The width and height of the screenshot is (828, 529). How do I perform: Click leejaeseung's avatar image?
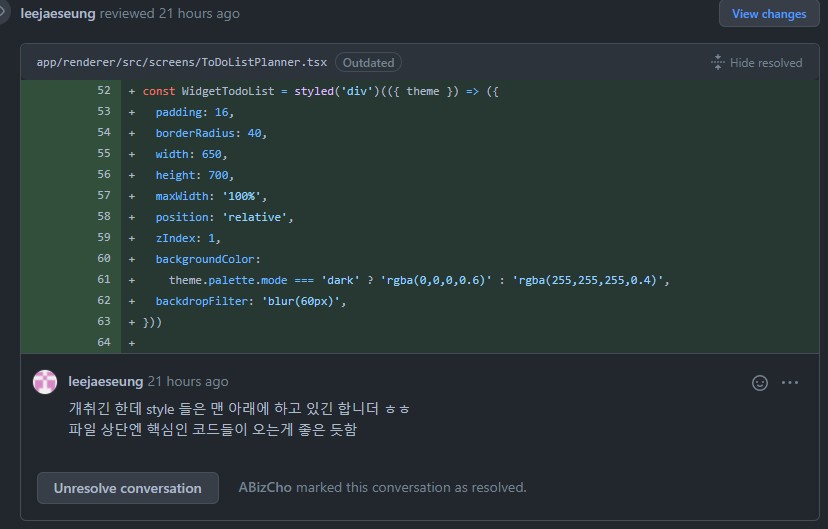(45, 382)
